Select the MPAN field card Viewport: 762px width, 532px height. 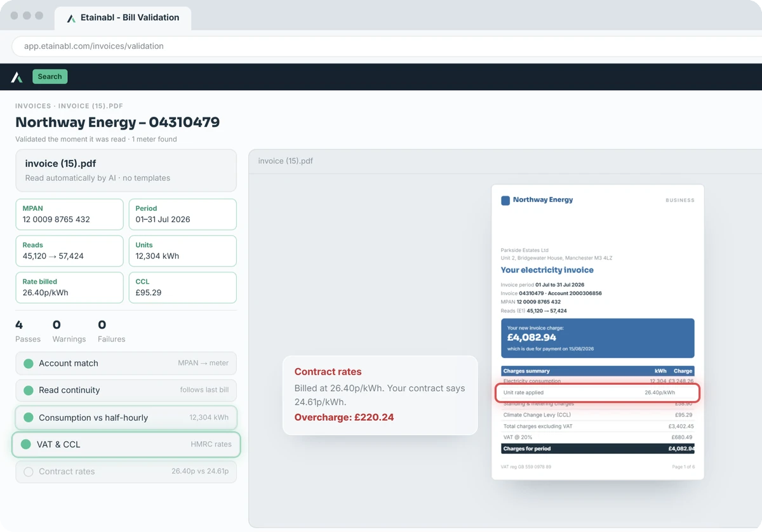click(x=69, y=214)
